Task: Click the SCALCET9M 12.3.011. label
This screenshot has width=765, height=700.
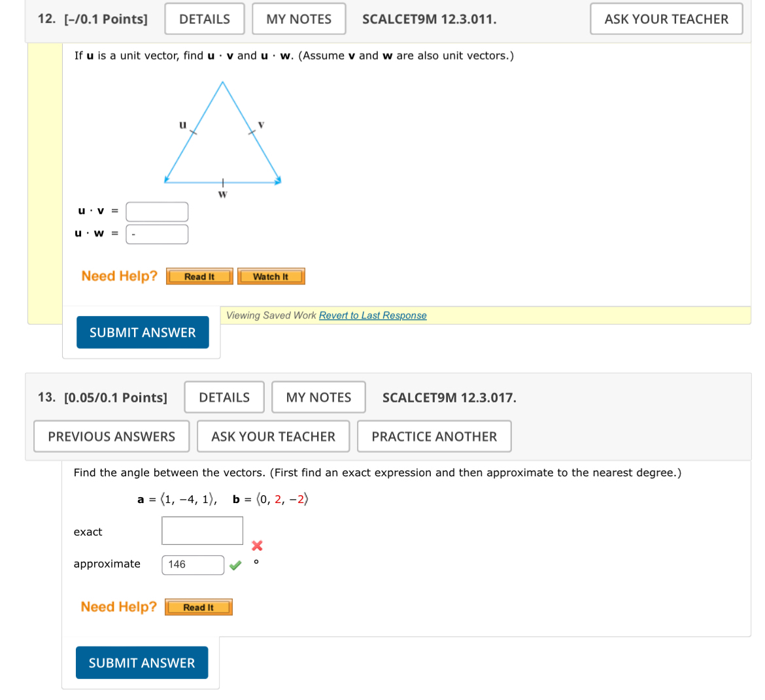Action: (430, 19)
